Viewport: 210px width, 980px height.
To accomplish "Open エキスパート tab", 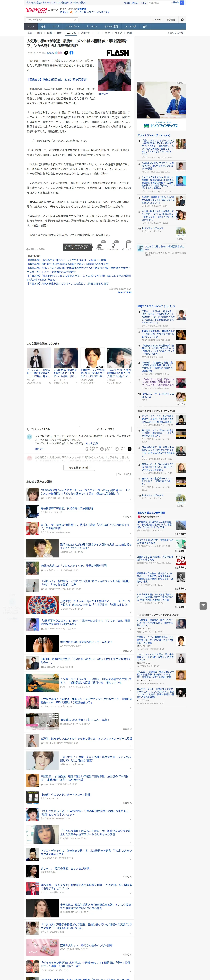I will (x=72, y=27).
